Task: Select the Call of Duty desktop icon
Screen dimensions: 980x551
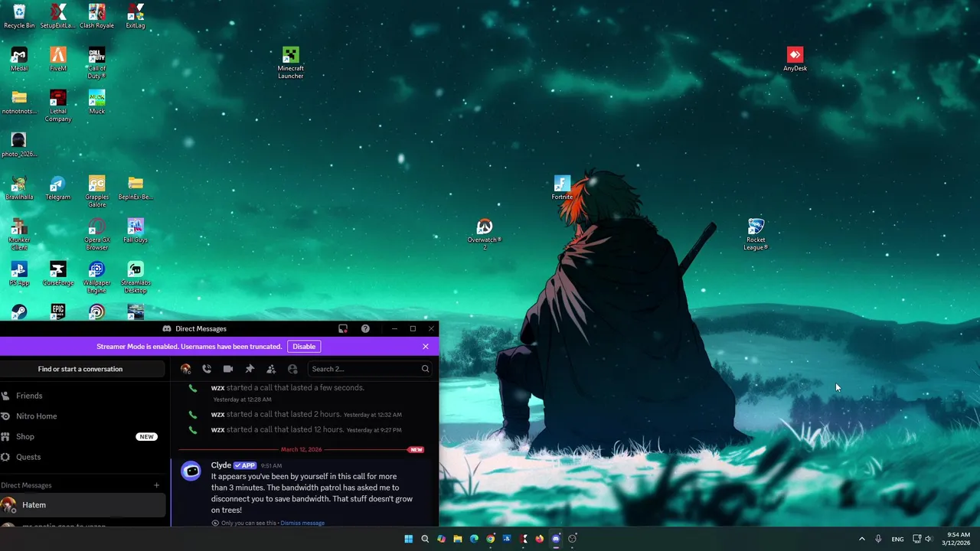Action: (x=96, y=63)
